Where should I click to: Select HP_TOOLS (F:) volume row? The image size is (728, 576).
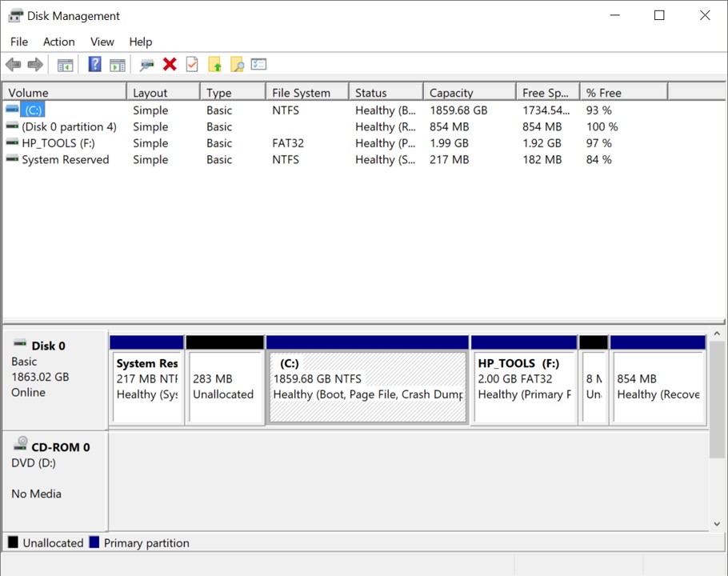coord(58,143)
